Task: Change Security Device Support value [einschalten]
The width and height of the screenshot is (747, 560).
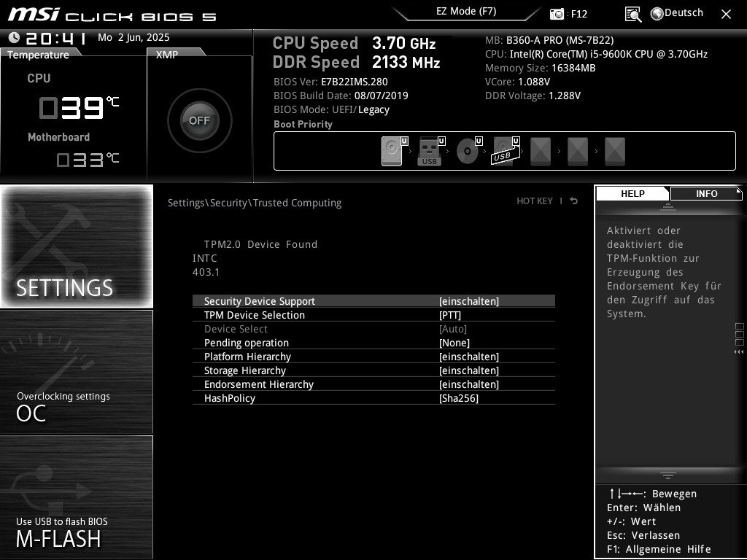Action: point(469,301)
